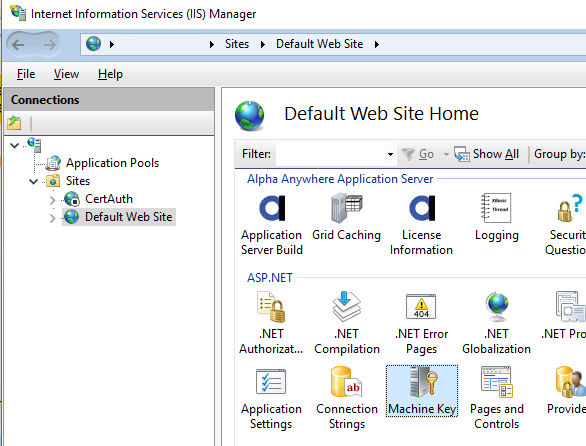Click the Show All button
This screenshot has width=586, height=446.
pos(487,154)
